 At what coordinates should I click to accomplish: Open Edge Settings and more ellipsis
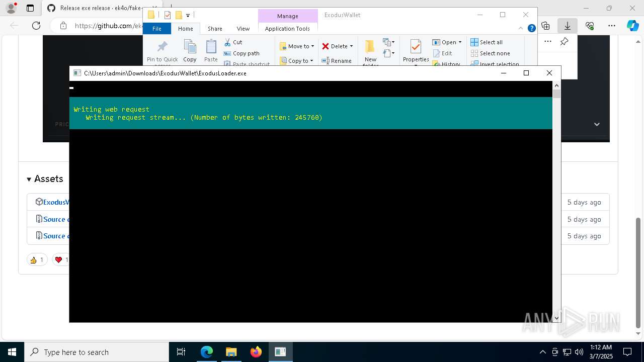point(612,26)
